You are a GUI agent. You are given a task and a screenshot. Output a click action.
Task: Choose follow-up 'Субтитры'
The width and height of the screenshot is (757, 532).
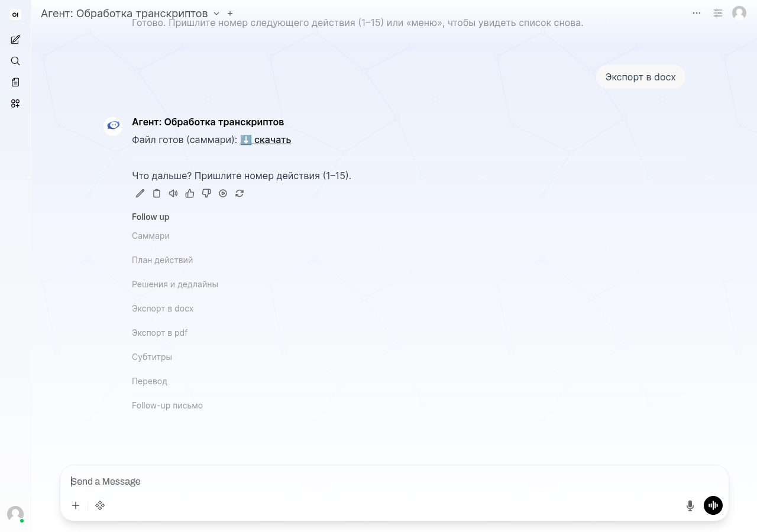pyautogui.click(x=152, y=357)
